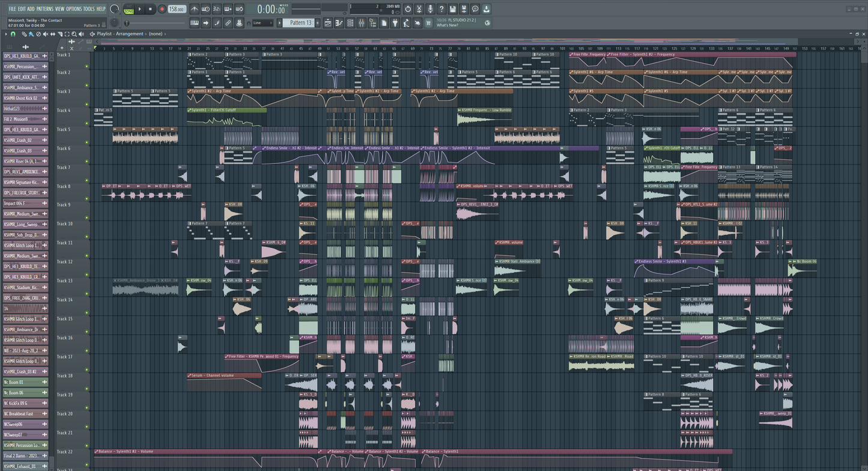Mute Track 1 using its green LED
868x471 pixels.
86,66
